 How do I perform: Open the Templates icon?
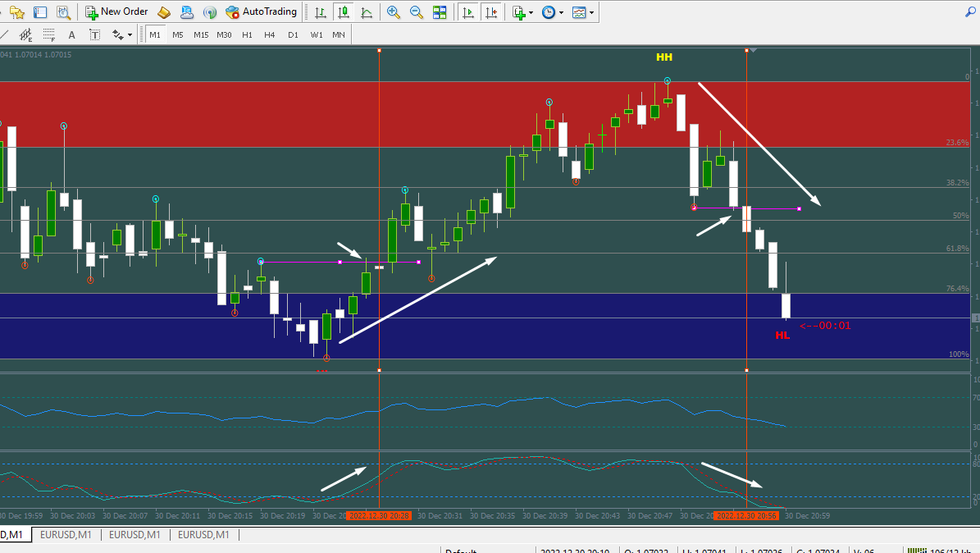579,11
